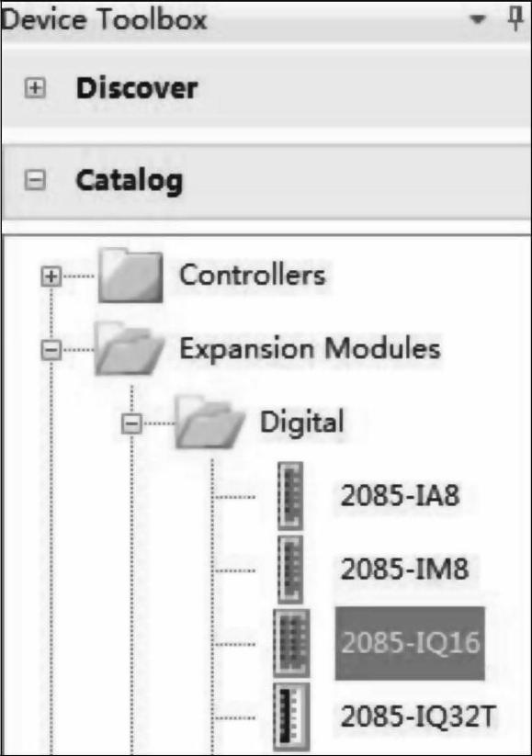Collapse the Catalog section
The image size is (532, 756).
point(35,180)
